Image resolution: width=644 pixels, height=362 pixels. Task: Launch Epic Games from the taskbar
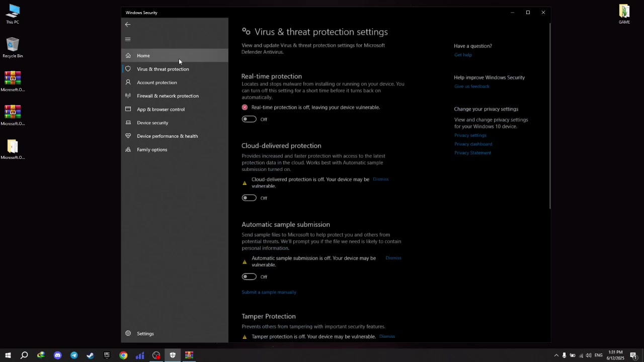107,355
